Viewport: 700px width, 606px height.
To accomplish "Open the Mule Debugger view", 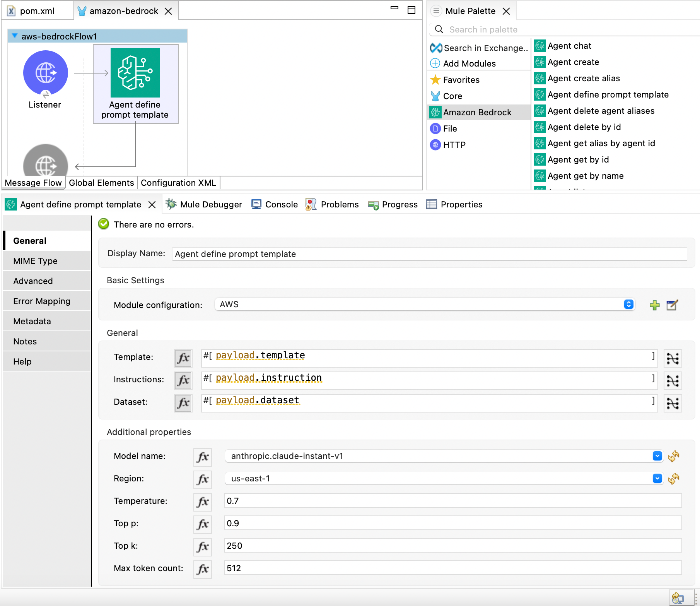I will pos(204,204).
